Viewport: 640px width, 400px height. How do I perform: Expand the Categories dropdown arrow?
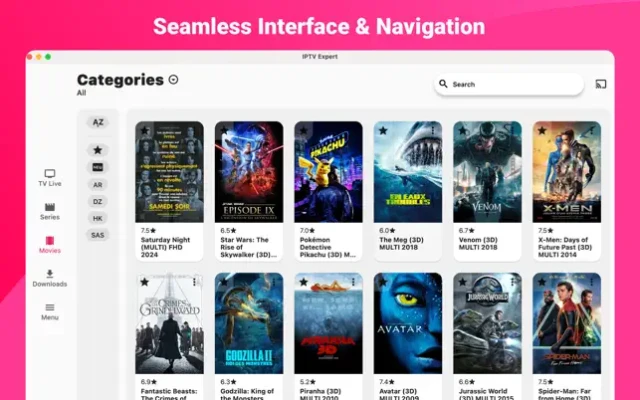[174, 80]
